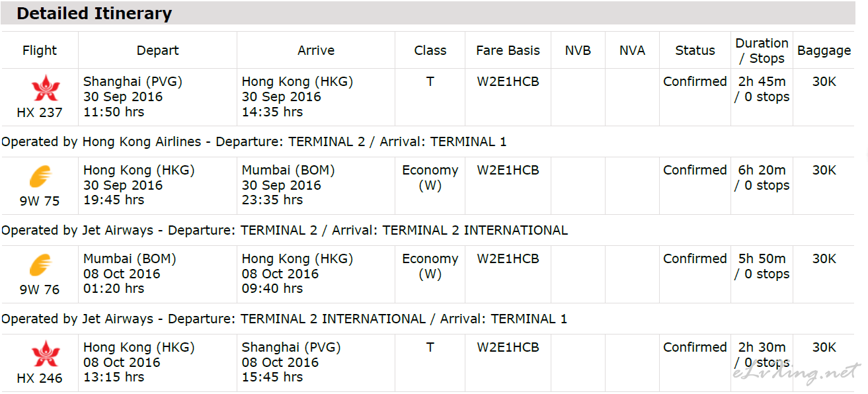The height and width of the screenshot is (394, 868).
Task: Click the Jet Airways logo for 9W 75
Action: (41, 177)
